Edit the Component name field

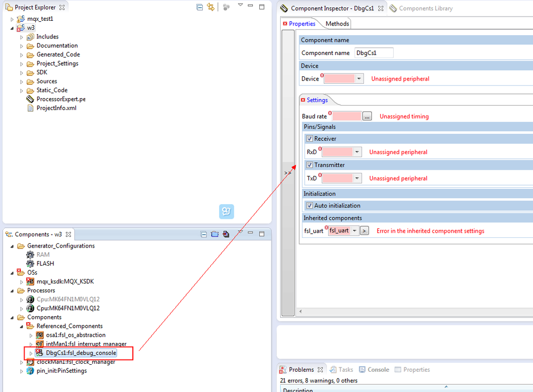click(x=373, y=53)
